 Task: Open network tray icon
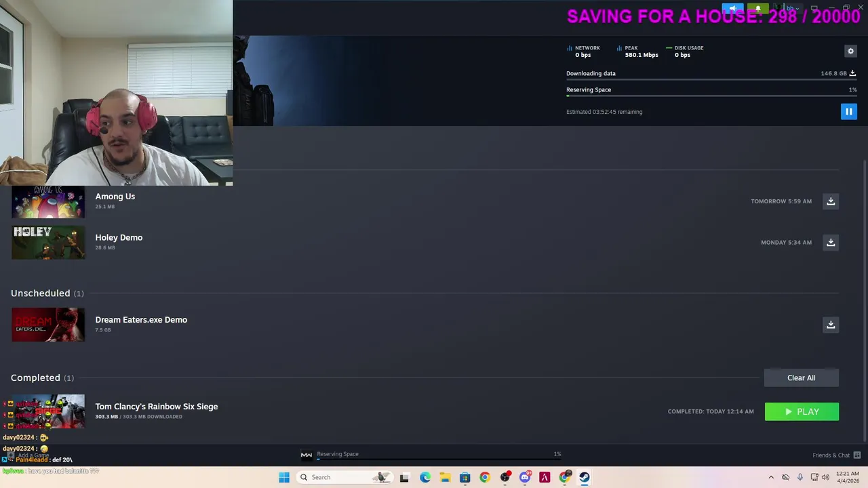[814, 477]
